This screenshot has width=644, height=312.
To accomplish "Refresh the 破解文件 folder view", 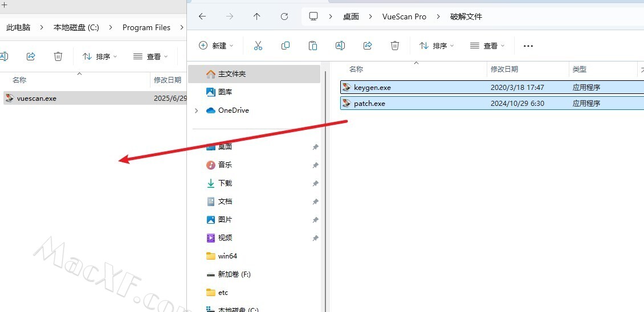I will pyautogui.click(x=284, y=17).
